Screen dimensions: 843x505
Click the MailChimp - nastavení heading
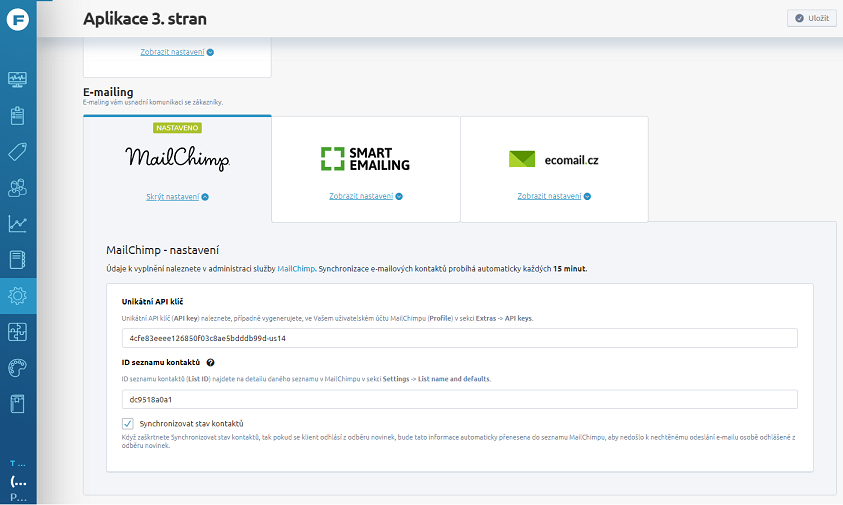(162, 250)
